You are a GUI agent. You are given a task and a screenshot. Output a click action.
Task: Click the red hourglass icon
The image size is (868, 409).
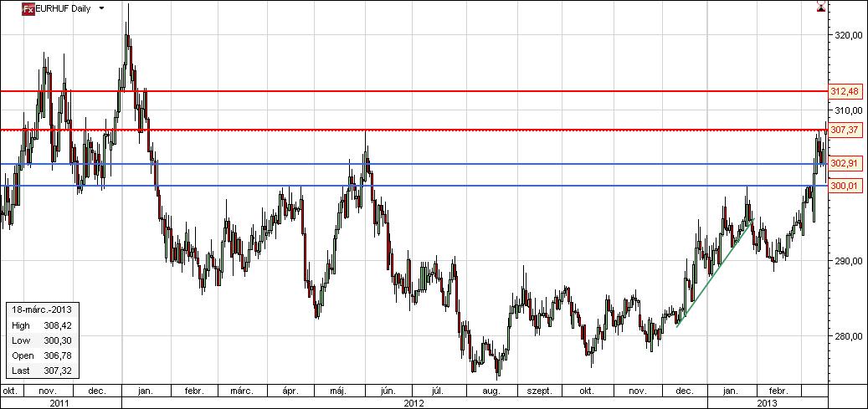821,6
